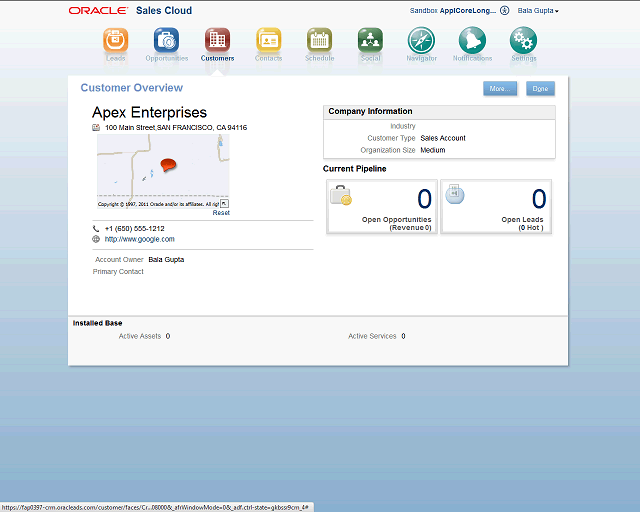Click the More... button

(500, 89)
